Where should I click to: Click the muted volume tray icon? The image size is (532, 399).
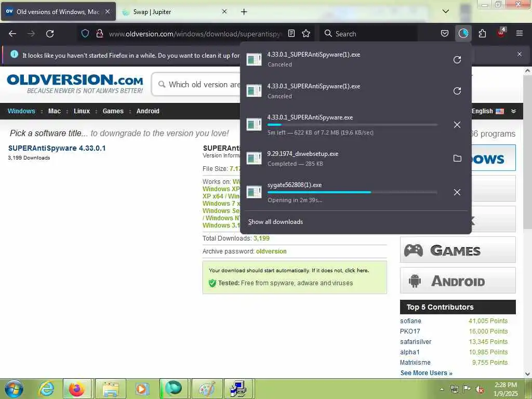pos(480,389)
